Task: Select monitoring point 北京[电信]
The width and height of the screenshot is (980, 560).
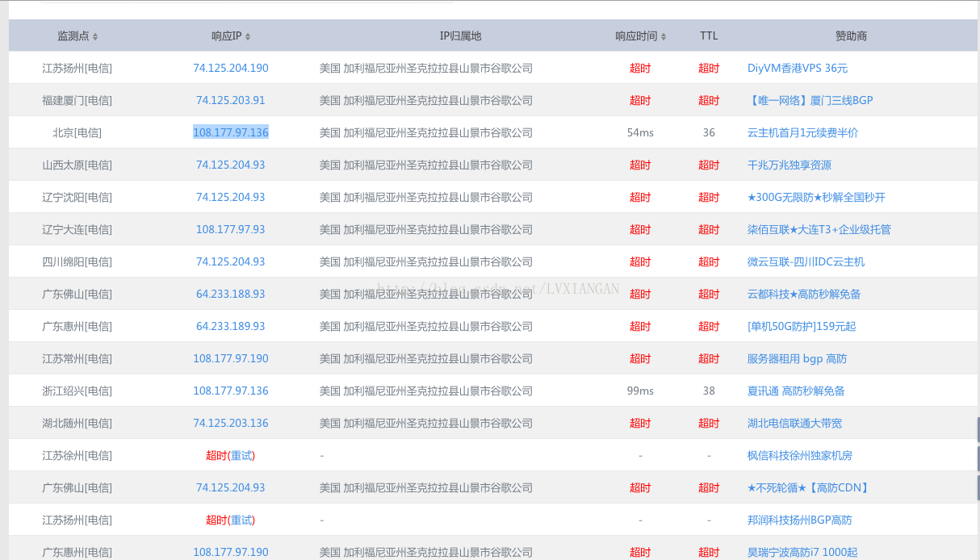Action: click(x=77, y=132)
